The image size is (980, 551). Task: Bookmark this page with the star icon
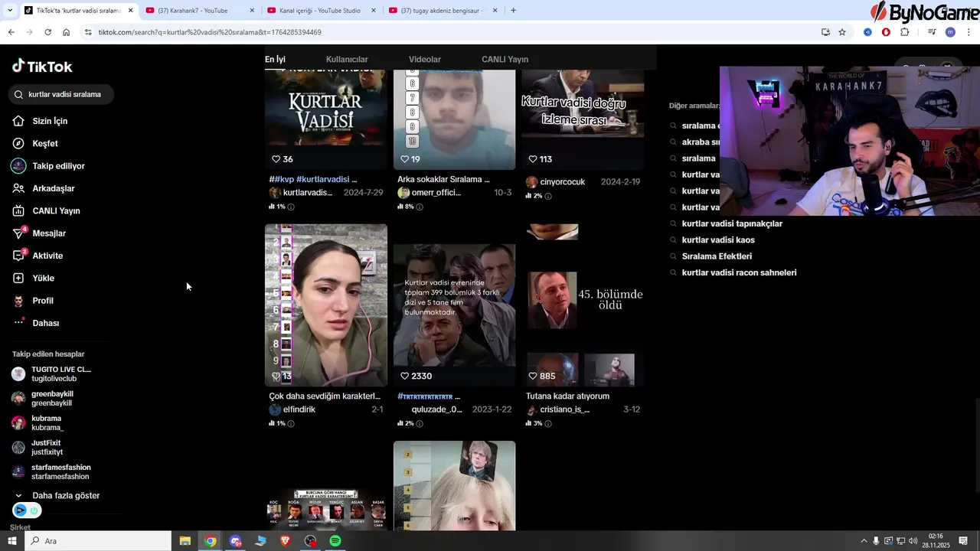click(x=842, y=32)
